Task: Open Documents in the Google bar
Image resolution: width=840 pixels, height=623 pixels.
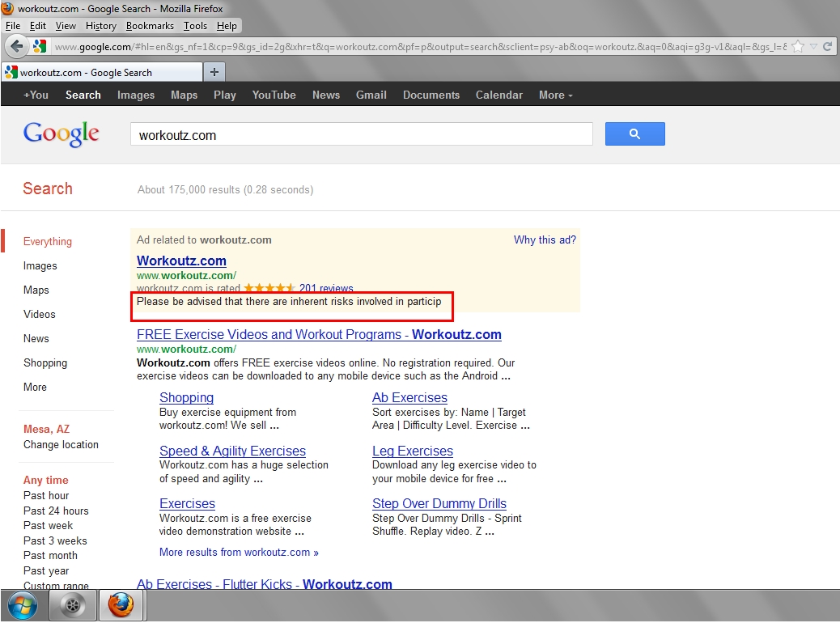Action: click(x=431, y=95)
